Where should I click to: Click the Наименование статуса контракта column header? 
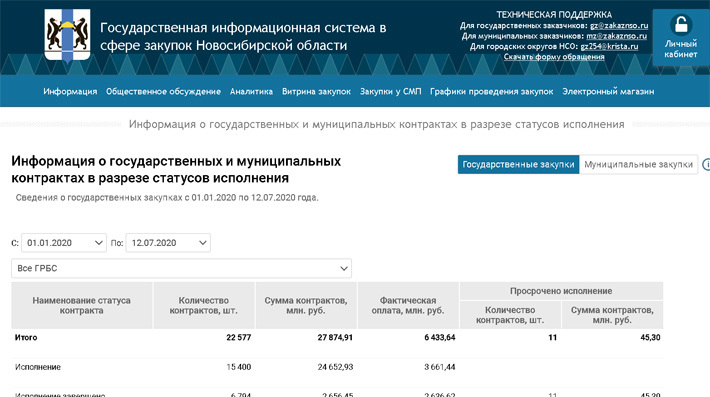82,306
